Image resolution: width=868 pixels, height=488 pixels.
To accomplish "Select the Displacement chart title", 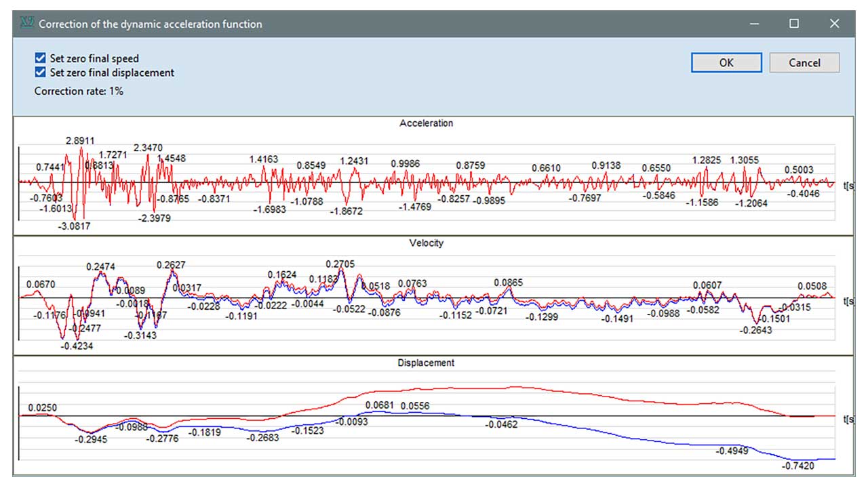I will click(x=425, y=363).
